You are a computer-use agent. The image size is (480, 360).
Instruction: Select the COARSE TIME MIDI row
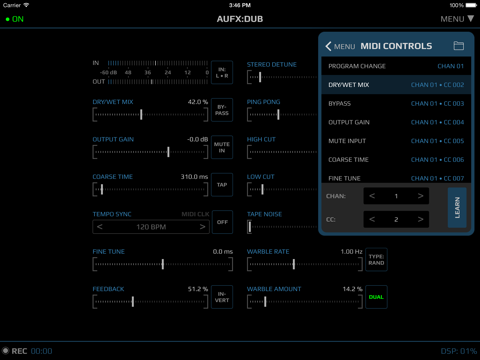[x=396, y=159]
